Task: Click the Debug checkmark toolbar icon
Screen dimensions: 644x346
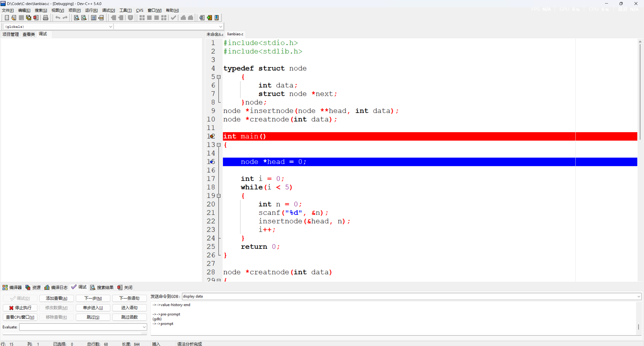Action: [x=173, y=18]
